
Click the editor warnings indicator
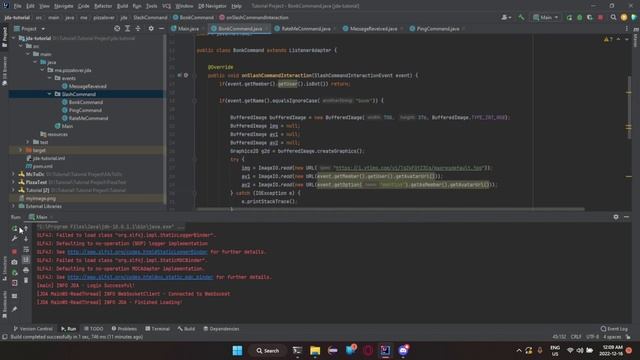click(x=608, y=40)
